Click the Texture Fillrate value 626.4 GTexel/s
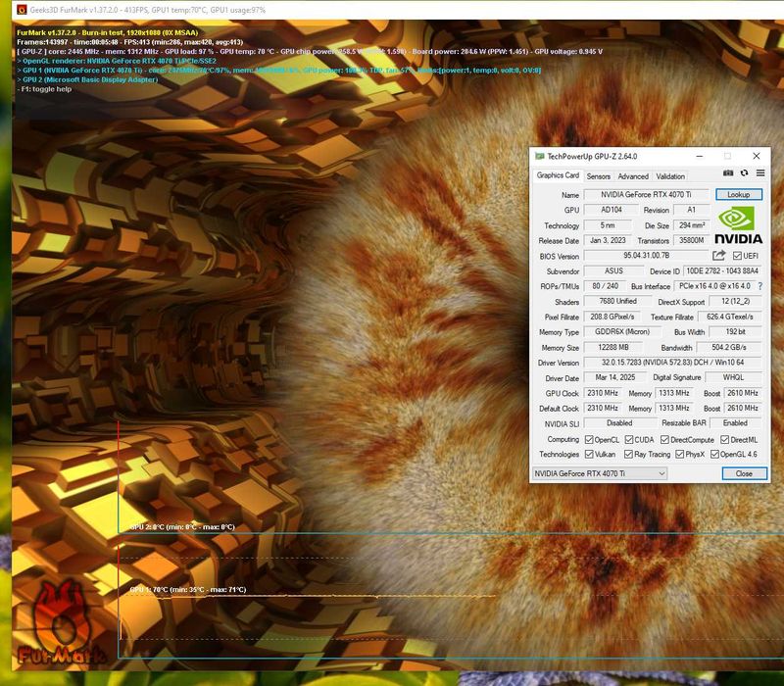The image size is (784, 686). click(x=729, y=317)
